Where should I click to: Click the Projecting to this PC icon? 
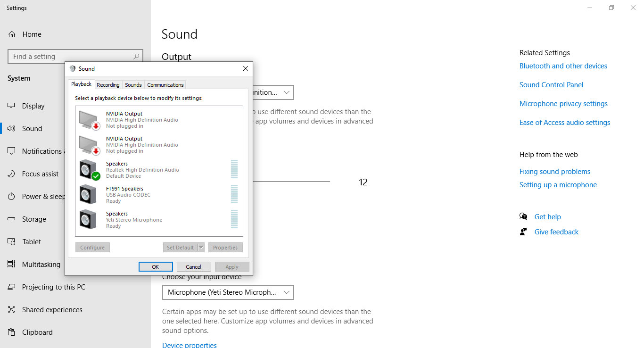coord(12,287)
